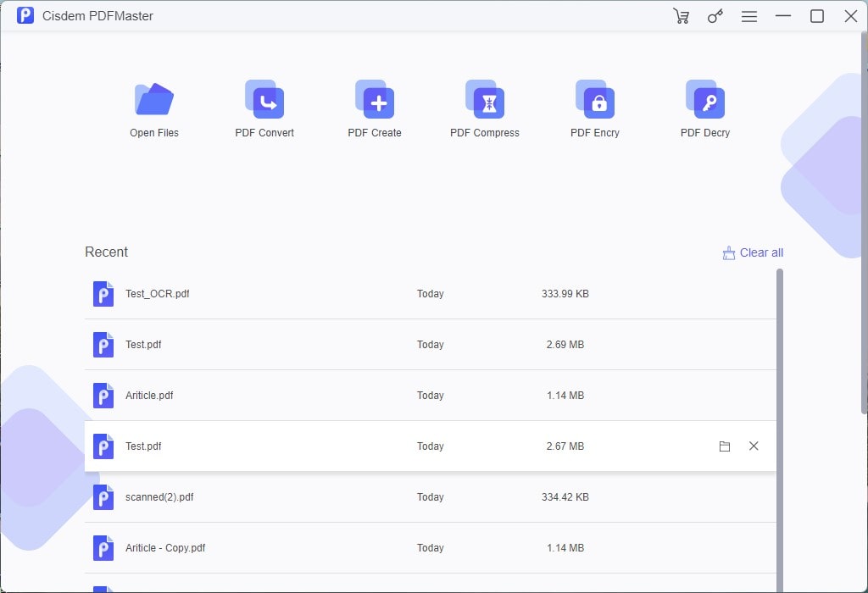
Task: Open the PDF Create tool
Action: pos(375,100)
